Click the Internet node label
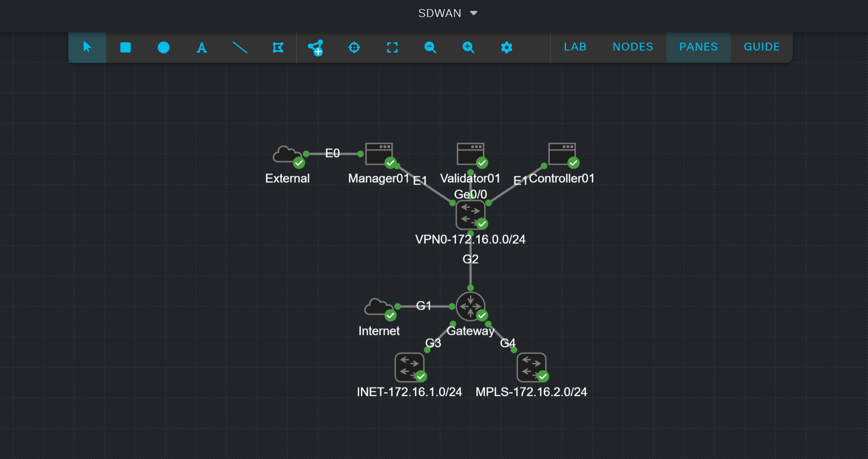This screenshot has width=868, height=459. click(x=379, y=331)
